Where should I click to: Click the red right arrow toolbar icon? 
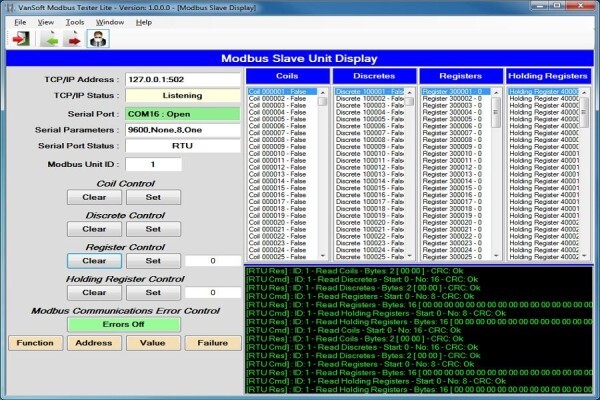(x=73, y=39)
